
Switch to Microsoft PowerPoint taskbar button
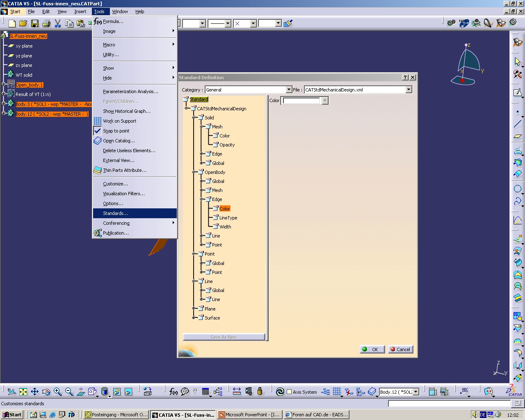tap(250, 415)
